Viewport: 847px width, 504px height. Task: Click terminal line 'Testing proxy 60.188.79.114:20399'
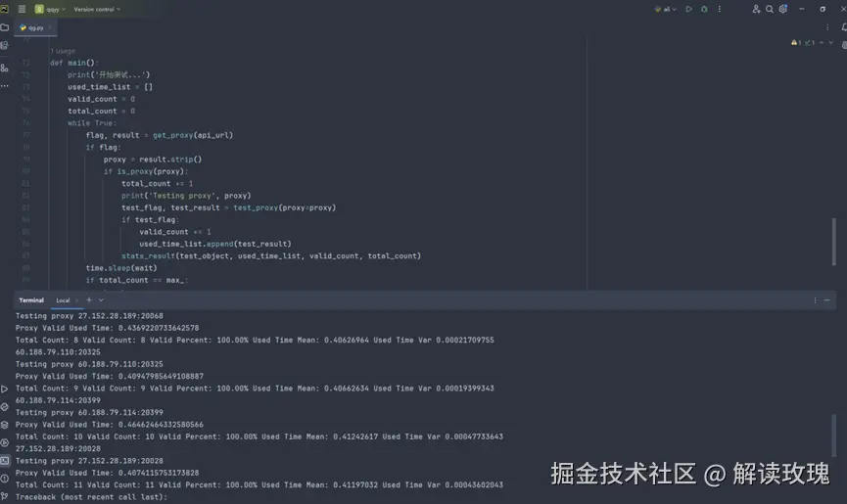(89, 412)
